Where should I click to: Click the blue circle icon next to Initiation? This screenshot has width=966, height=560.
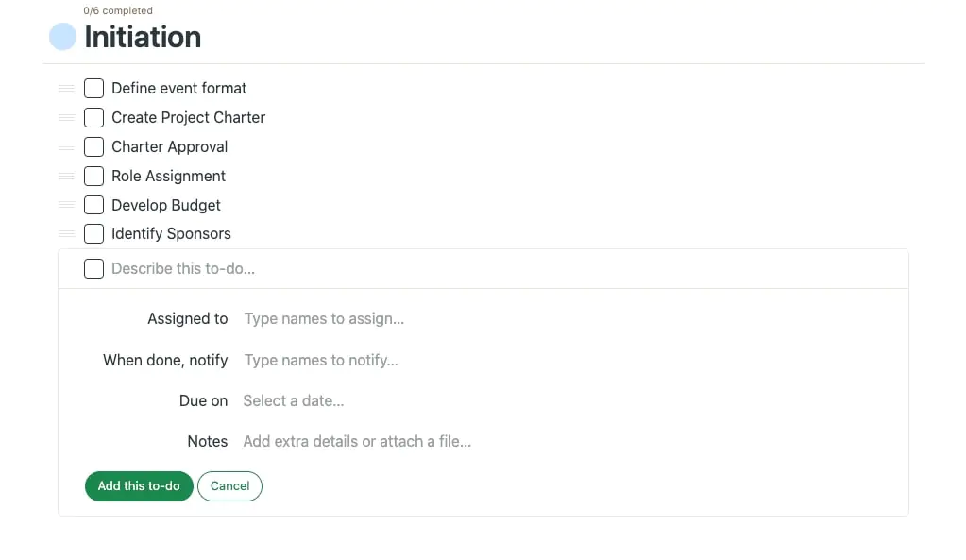(60, 36)
